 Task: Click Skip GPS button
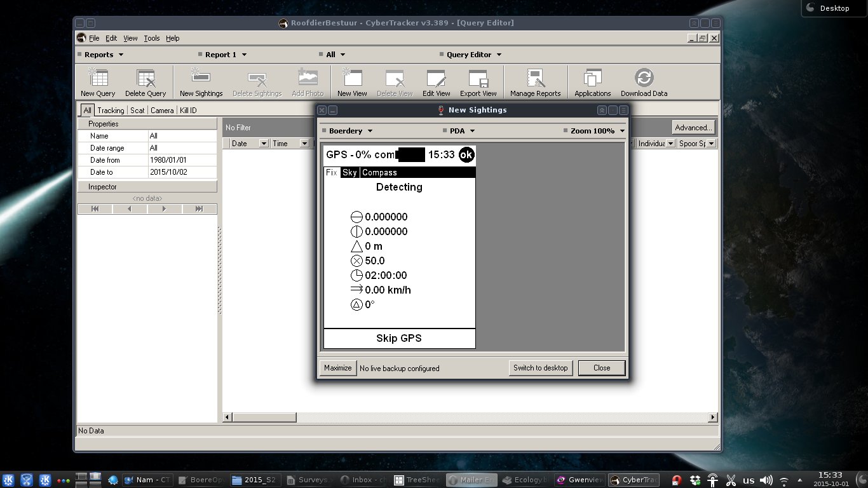(x=399, y=339)
